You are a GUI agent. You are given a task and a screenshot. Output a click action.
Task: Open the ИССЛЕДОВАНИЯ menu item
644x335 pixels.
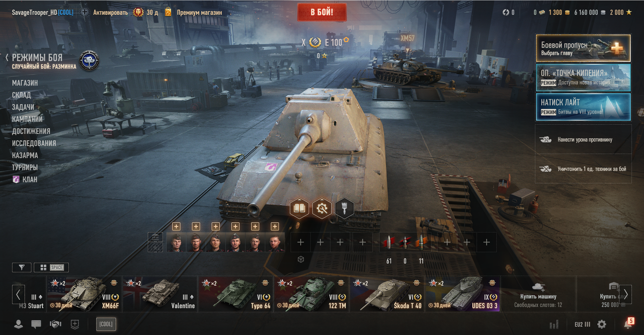[x=34, y=143]
